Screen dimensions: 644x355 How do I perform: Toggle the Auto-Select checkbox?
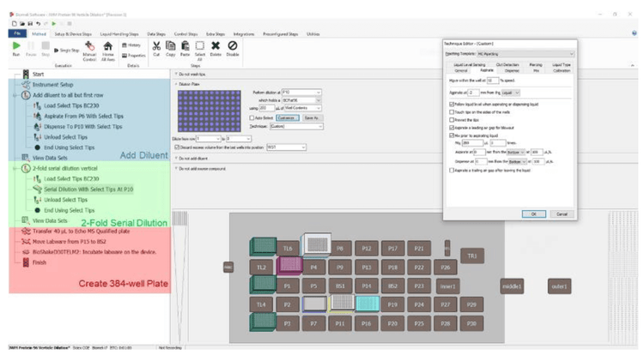point(251,117)
